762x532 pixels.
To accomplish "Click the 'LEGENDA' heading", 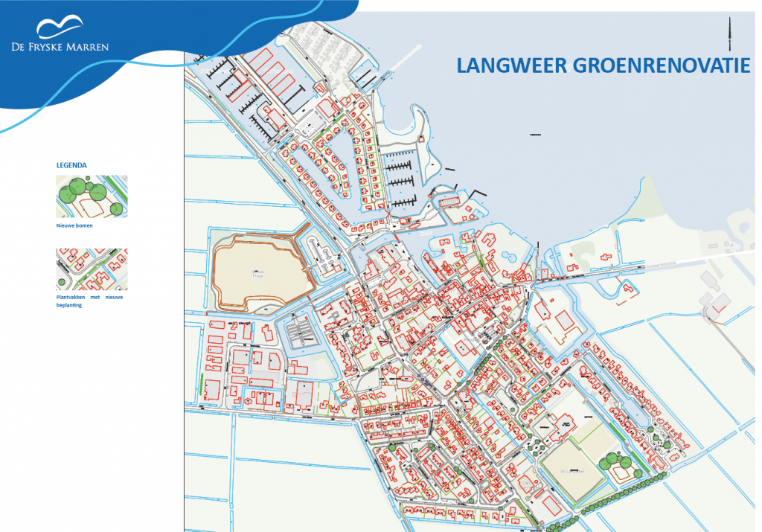I will (71, 164).
